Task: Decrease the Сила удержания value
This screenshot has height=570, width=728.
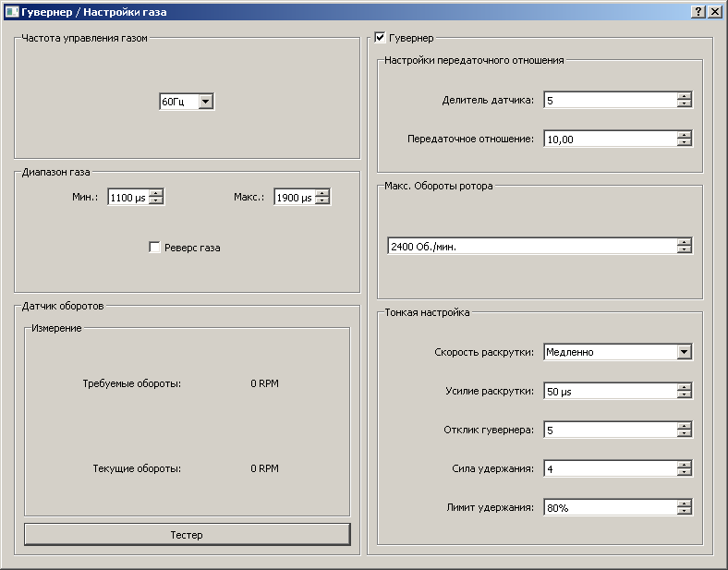Action: click(684, 473)
